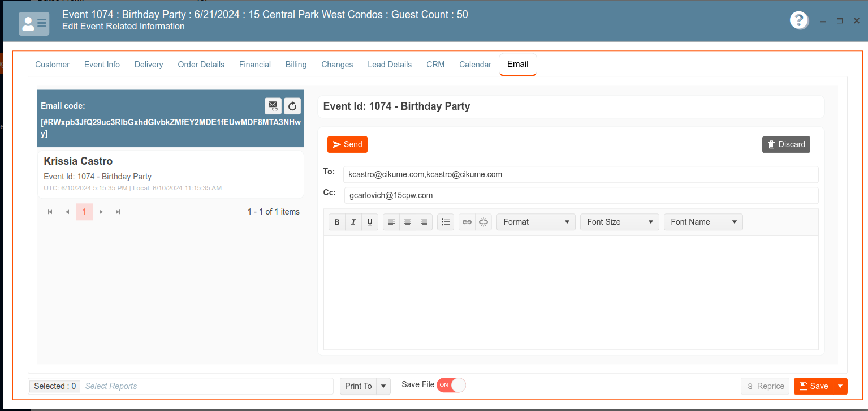Open the Font Name dropdown
868x411 pixels.
703,222
